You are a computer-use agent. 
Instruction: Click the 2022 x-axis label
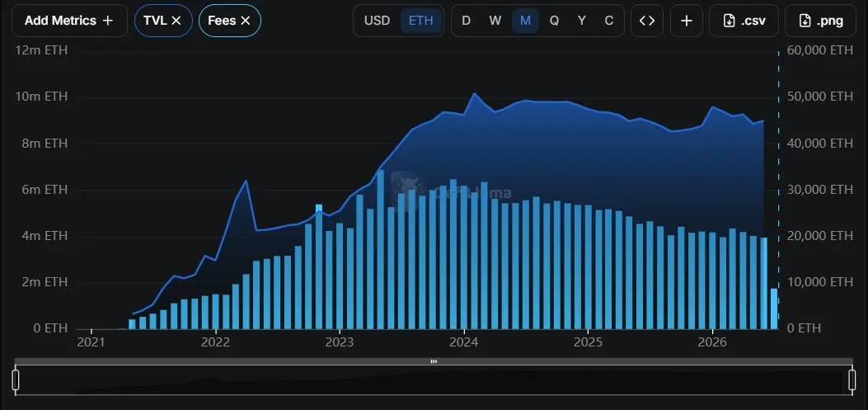pos(215,342)
